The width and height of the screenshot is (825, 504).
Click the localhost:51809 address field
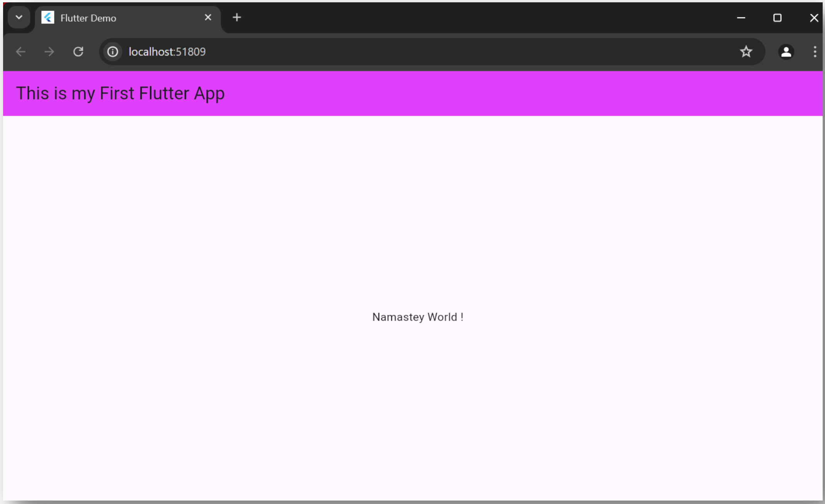[348, 52]
